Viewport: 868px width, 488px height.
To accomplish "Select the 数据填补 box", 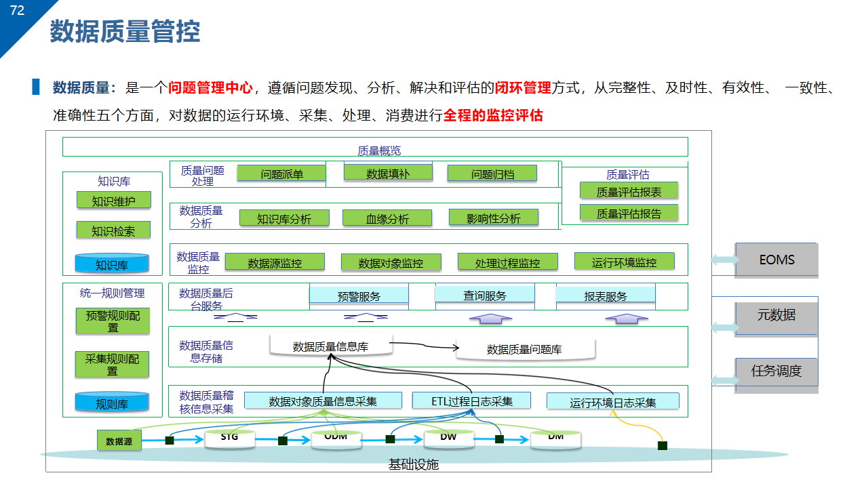I will [388, 173].
